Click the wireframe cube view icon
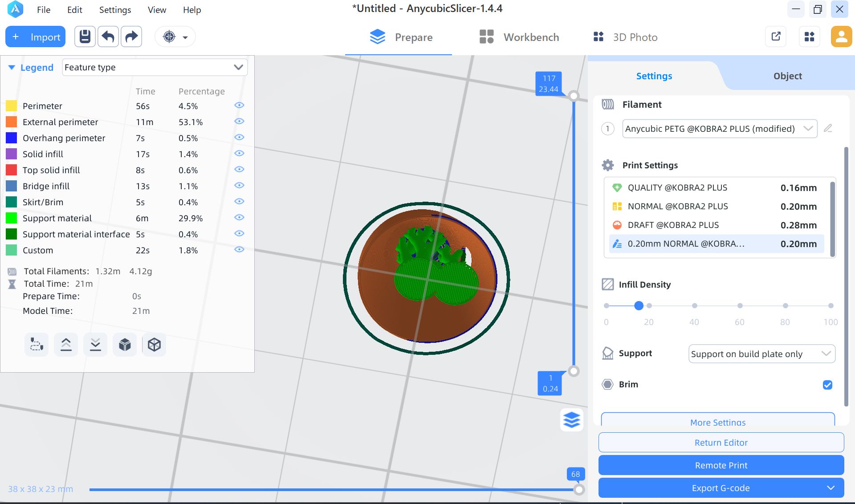This screenshot has height=504, width=855. tap(154, 345)
